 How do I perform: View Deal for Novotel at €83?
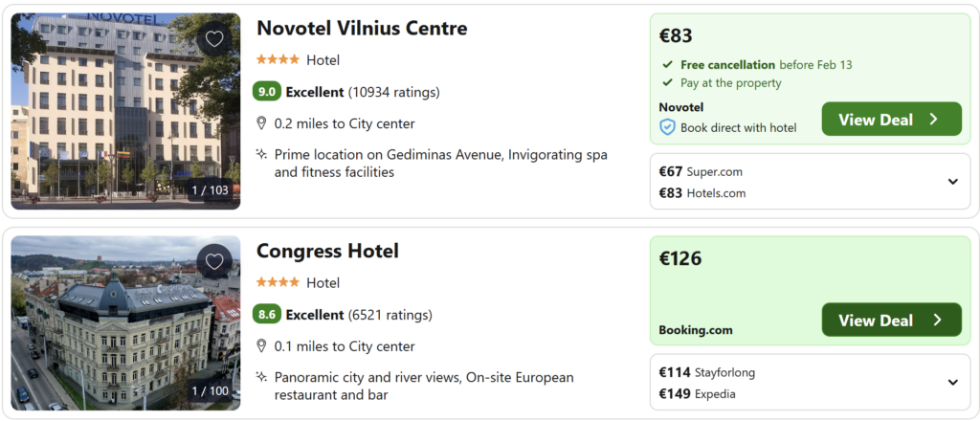click(x=891, y=120)
